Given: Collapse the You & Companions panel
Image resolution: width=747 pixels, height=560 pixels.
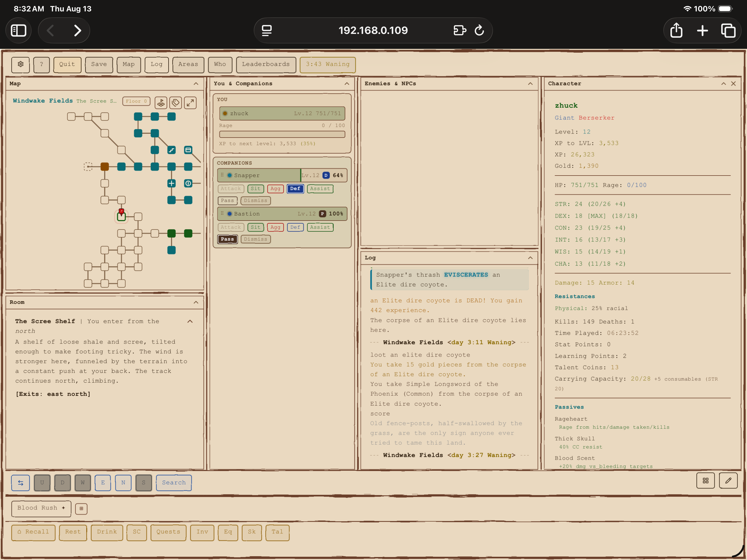Looking at the screenshot, I should (x=347, y=84).
